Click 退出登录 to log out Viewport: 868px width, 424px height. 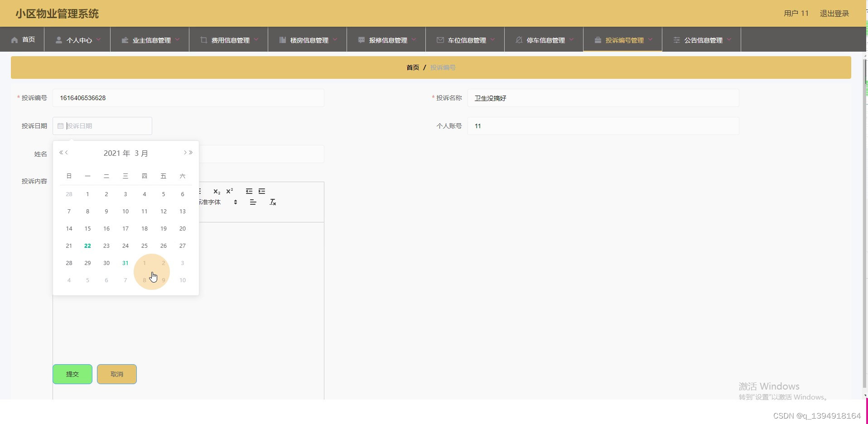(x=834, y=14)
